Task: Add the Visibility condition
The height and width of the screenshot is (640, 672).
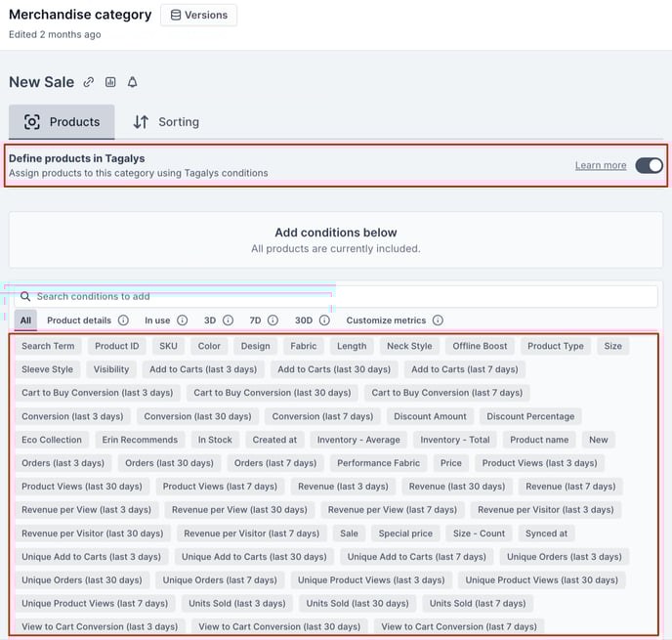Action: click(x=111, y=369)
